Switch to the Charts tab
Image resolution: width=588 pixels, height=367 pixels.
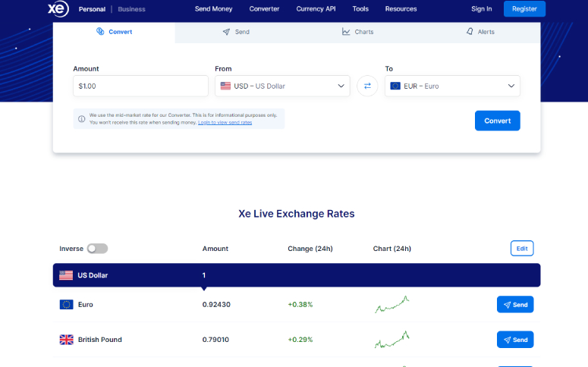tap(358, 33)
